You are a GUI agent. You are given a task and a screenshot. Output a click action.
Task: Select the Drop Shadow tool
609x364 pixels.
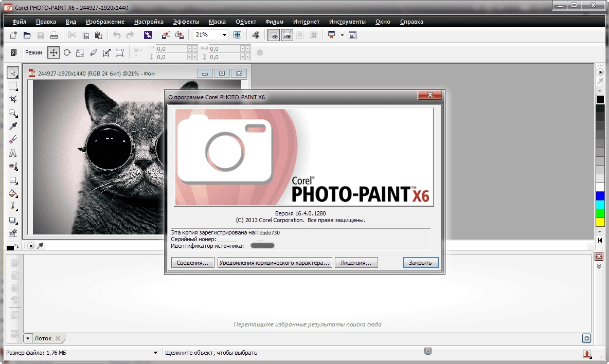coord(13,220)
